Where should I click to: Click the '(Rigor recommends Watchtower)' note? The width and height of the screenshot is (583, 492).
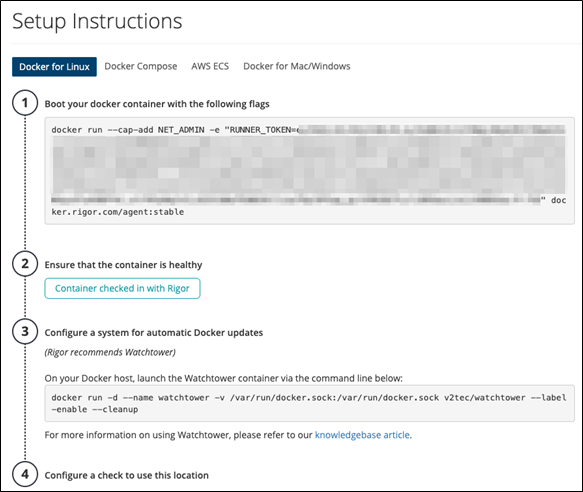[x=110, y=352]
